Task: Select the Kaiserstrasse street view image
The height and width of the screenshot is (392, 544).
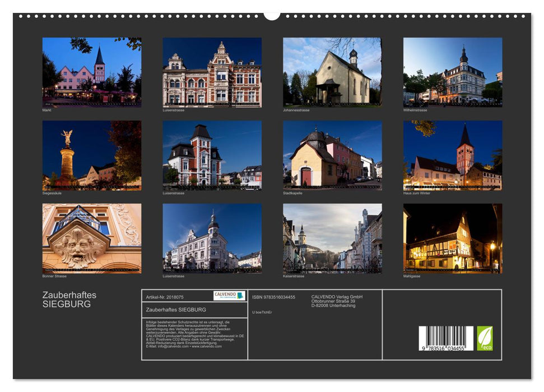Action: click(331, 240)
